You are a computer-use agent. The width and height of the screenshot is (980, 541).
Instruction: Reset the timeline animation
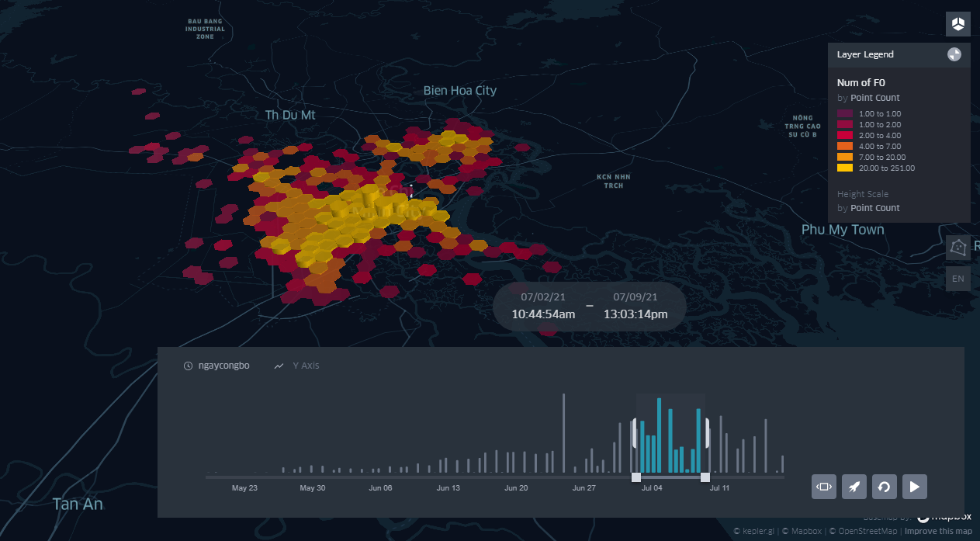click(x=884, y=487)
